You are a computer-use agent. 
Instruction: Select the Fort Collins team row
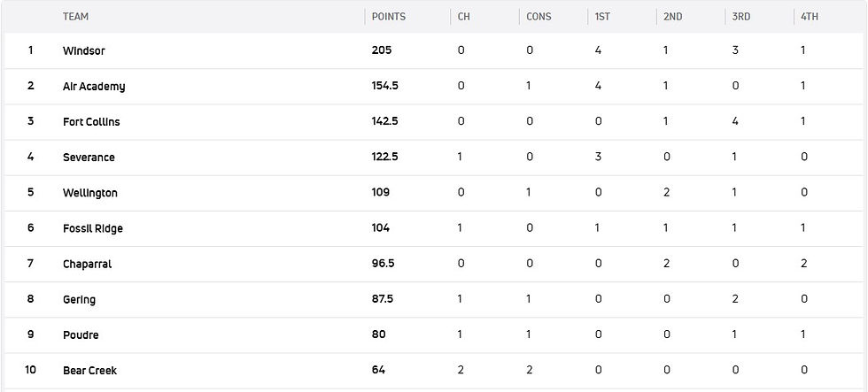click(91, 122)
